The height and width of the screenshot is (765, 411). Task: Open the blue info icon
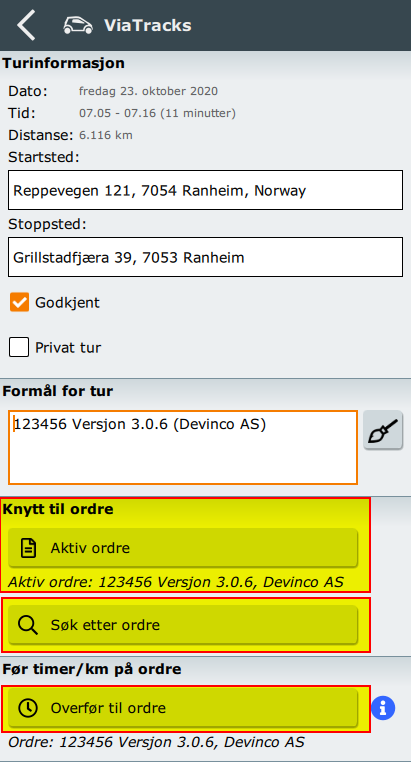383,707
